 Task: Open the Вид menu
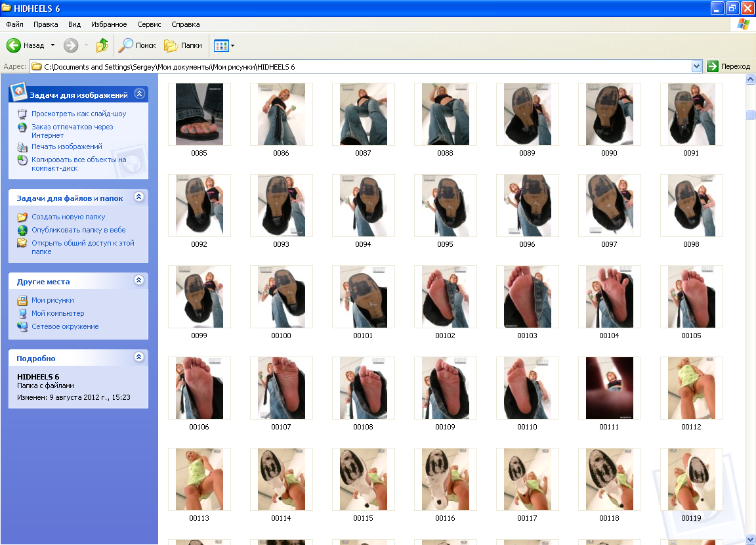coord(74,24)
